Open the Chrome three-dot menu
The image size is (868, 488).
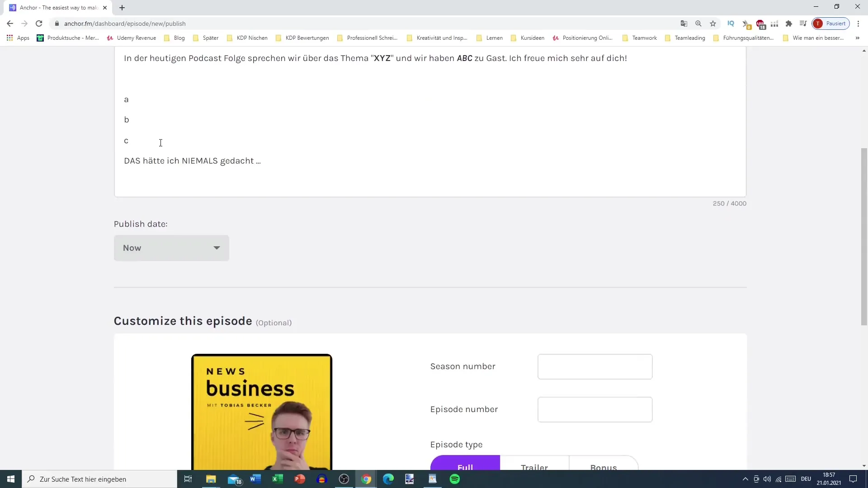(858, 23)
